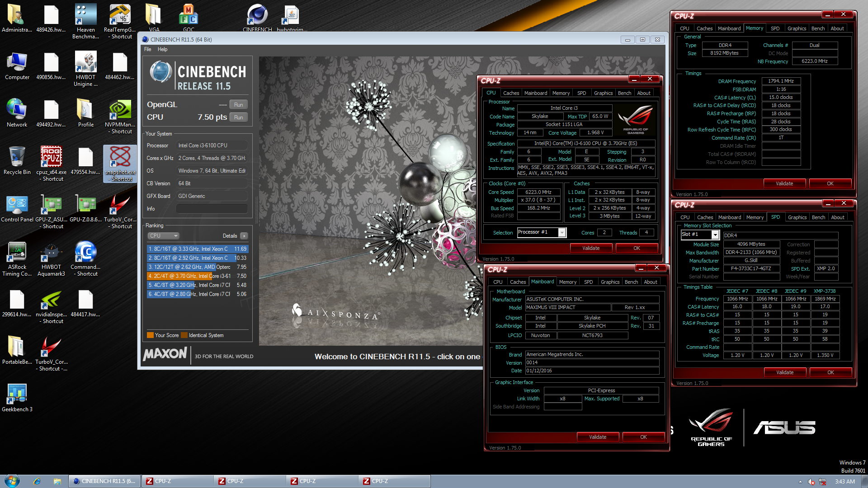Open SPD tab in CPU-Z Mainboard window
868x488 pixels.
pos(588,282)
